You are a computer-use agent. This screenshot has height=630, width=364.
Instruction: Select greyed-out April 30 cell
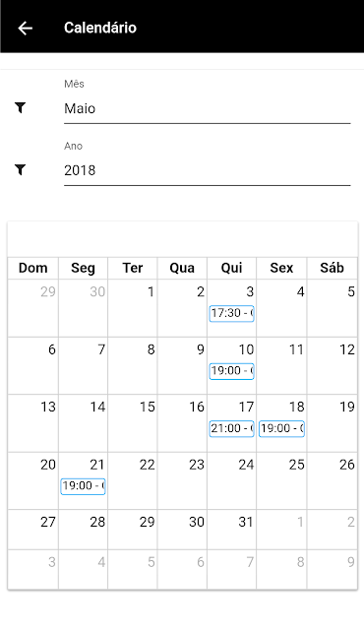[x=83, y=308]
